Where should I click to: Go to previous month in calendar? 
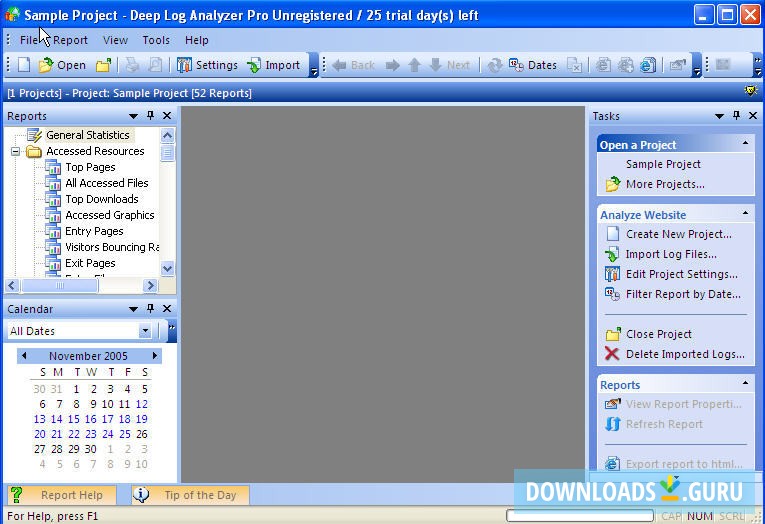pos(24,355)
